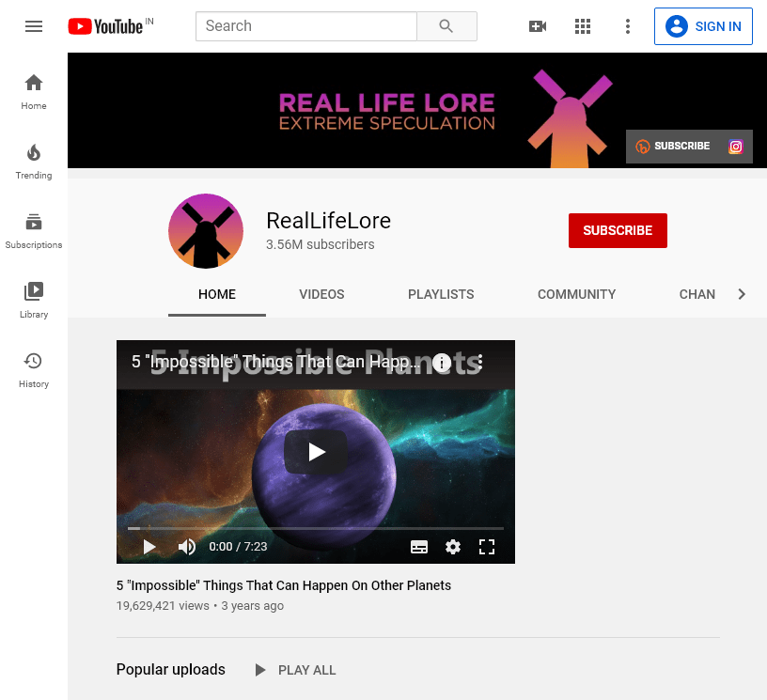The height and width of the screenshot is (700, 767).
Task: Click the Popular uploads heading
Action: 171,669
